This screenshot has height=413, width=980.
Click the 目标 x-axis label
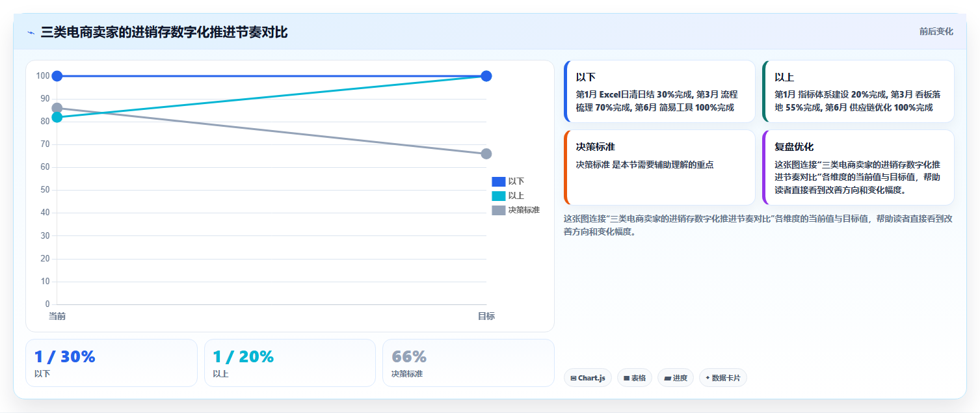(x=486, y=316)
